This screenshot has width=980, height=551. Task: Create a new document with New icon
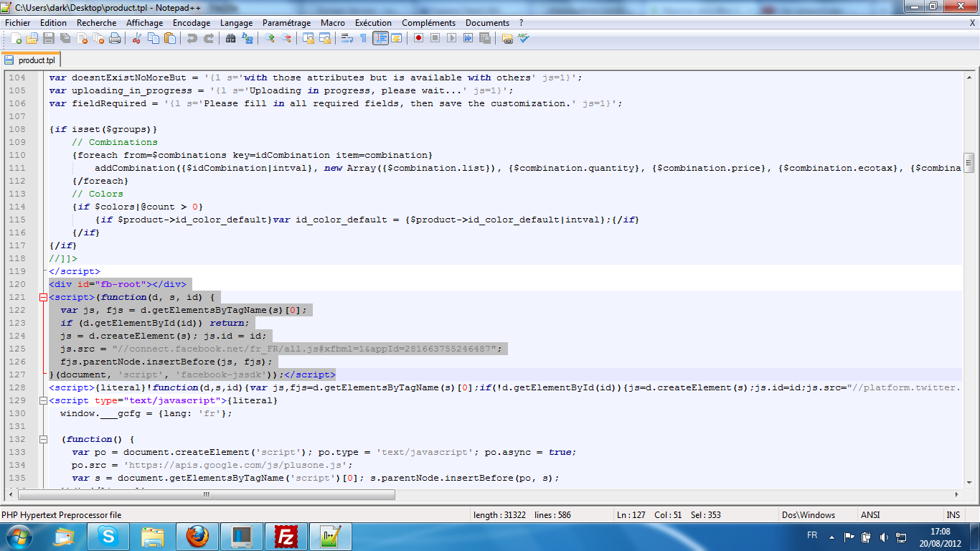[x=16, y=38]
